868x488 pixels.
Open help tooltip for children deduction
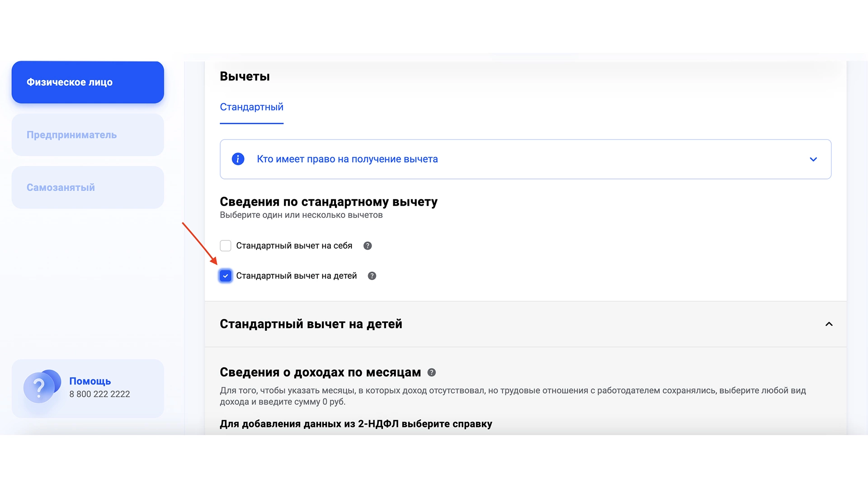point(372,276)
